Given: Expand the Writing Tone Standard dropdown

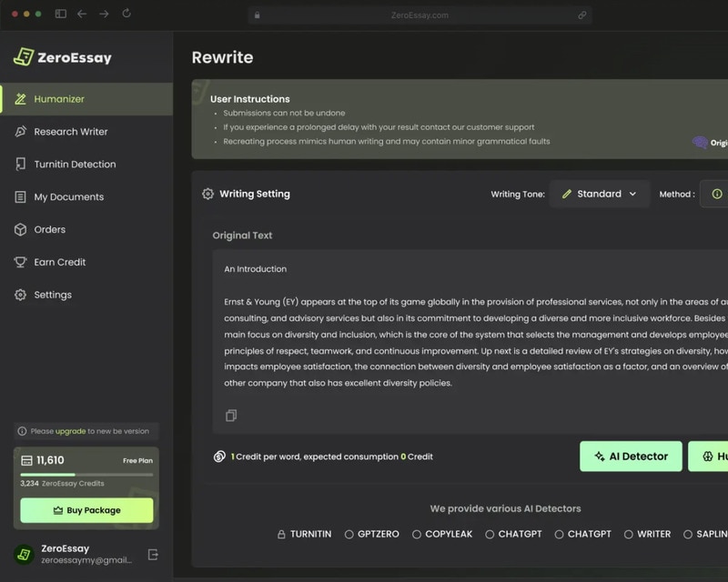Looking at the screenshot, I should click(600, 194).
